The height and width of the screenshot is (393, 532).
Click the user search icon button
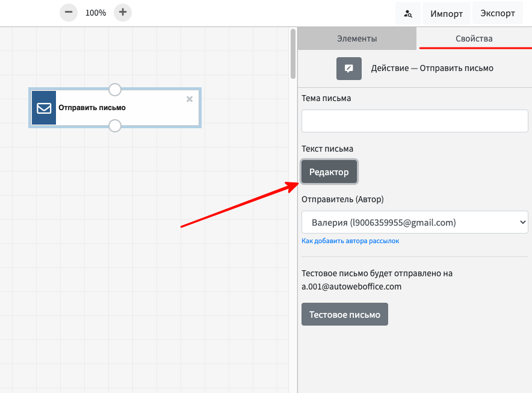(408, 14)
